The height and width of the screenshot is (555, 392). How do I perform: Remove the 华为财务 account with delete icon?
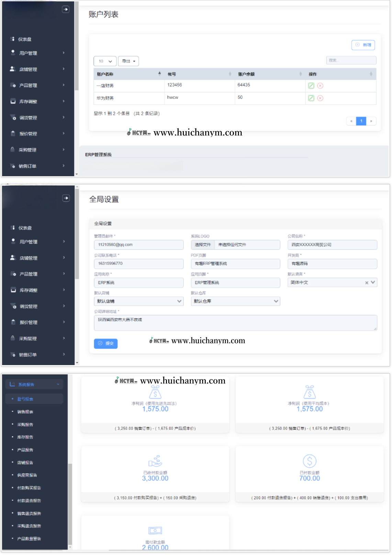coord(320,98)
